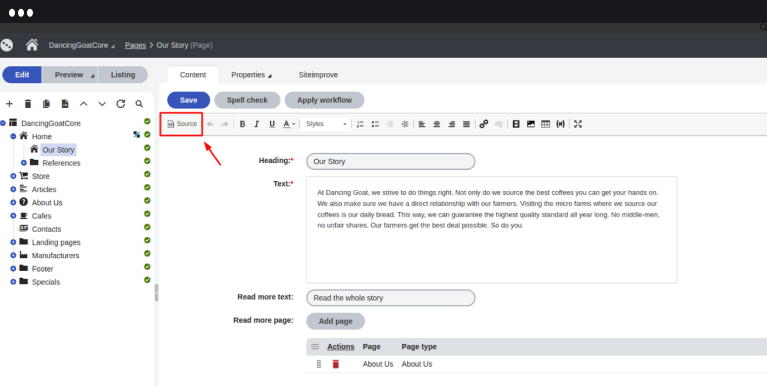Collapse the DancingGoatCore root node
Image resolution: width=767 pixels, height=386 pixels.
[3, 123]
